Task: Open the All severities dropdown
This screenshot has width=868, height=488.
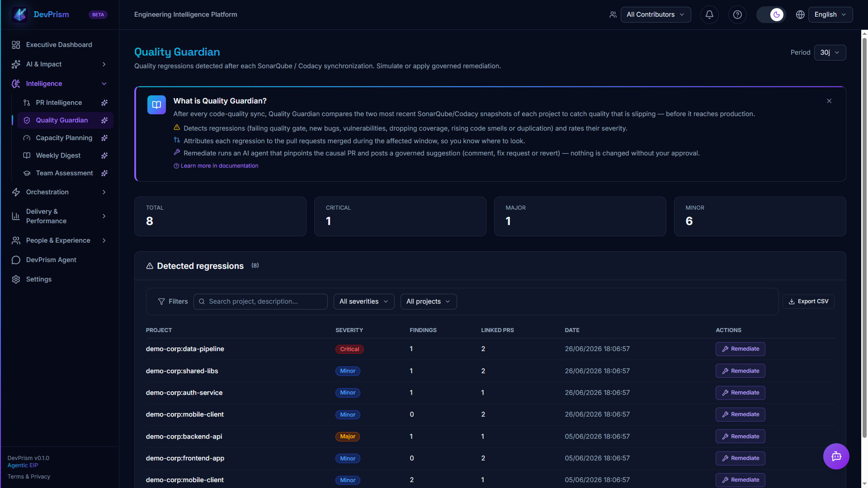Action: 364,301
